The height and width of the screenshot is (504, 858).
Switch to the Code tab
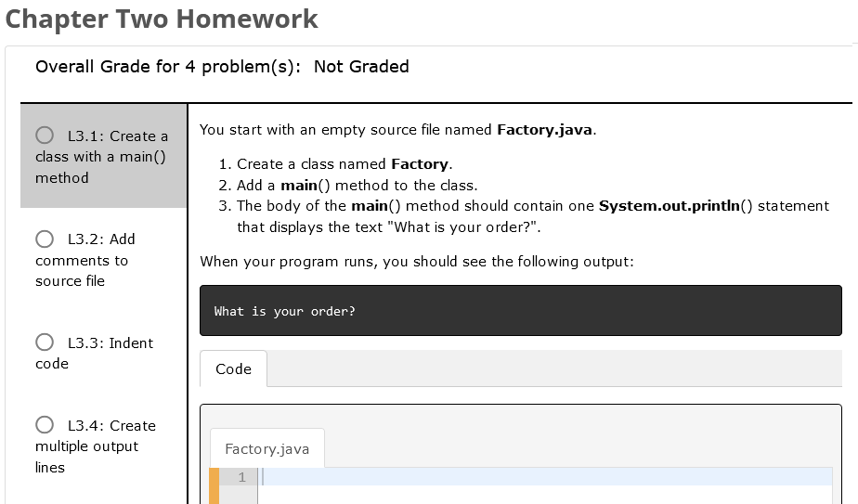click(233, 369)
